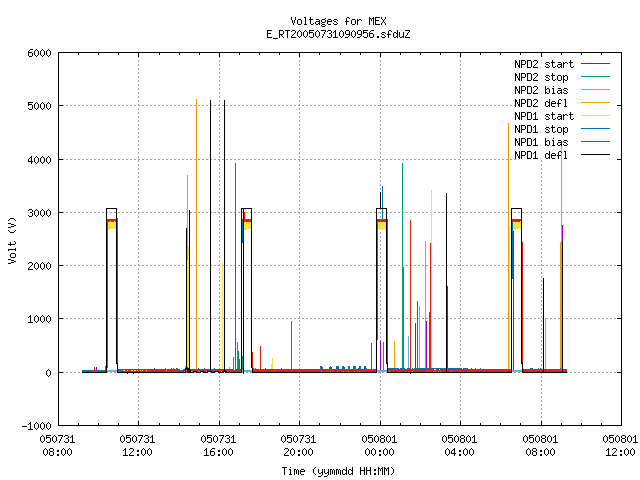This screenshot has height=480, width=640.
Task: Click the '050731 16:00' x-axis tick label
Action: click(218, 446)
